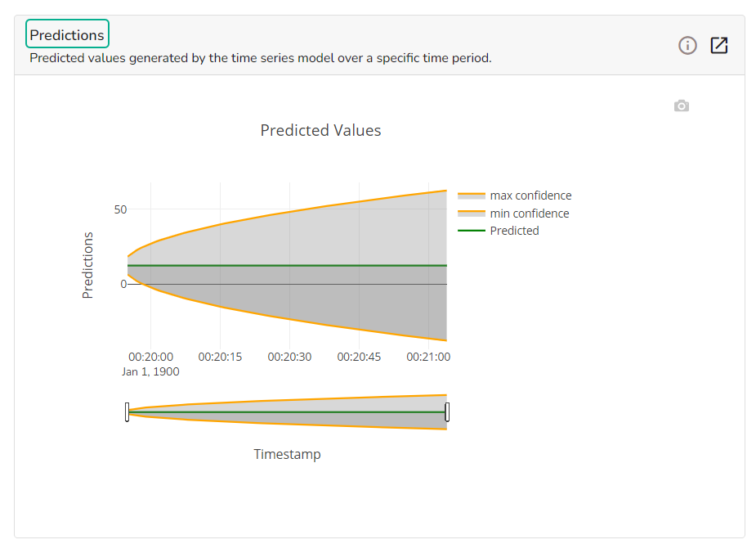Click the 00:21:00 x-axis tick label
756x544 pixels.
428,357
